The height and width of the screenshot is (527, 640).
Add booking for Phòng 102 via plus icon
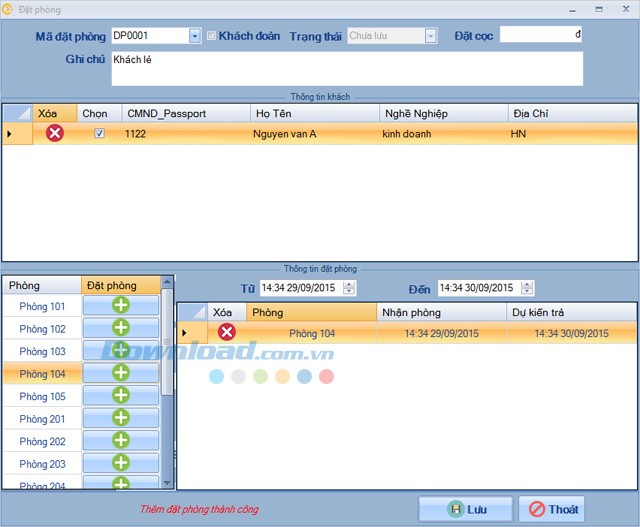(x=121, y=328)
